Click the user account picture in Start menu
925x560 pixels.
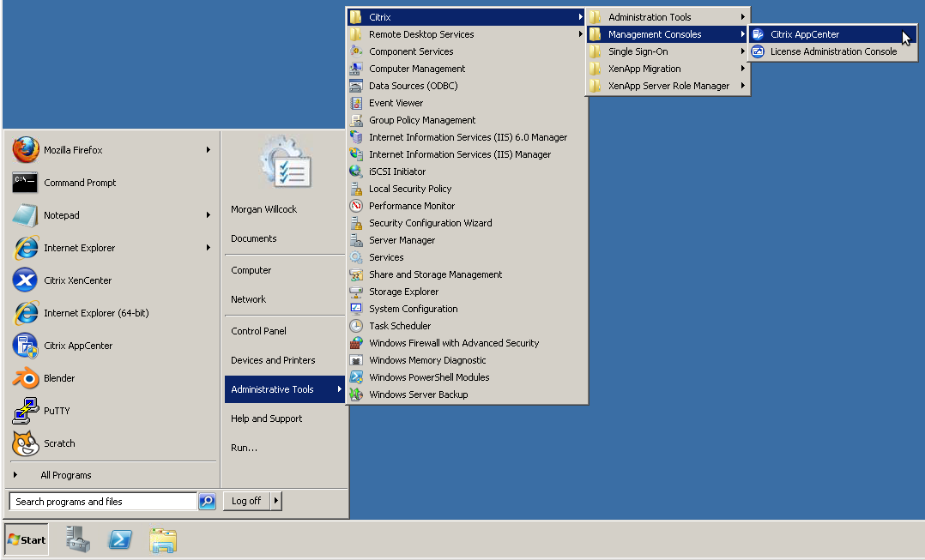(286, 162)
